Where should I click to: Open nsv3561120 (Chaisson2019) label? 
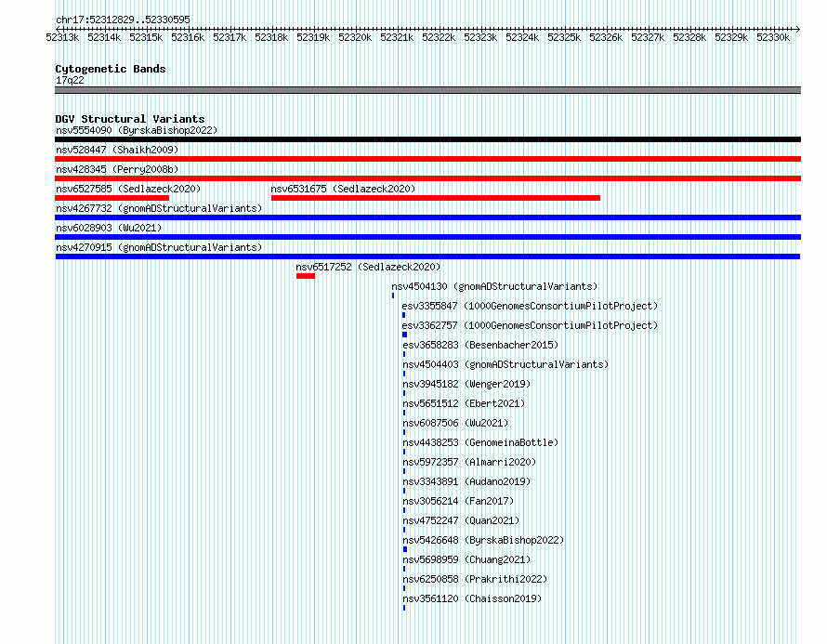pos(472,598)
